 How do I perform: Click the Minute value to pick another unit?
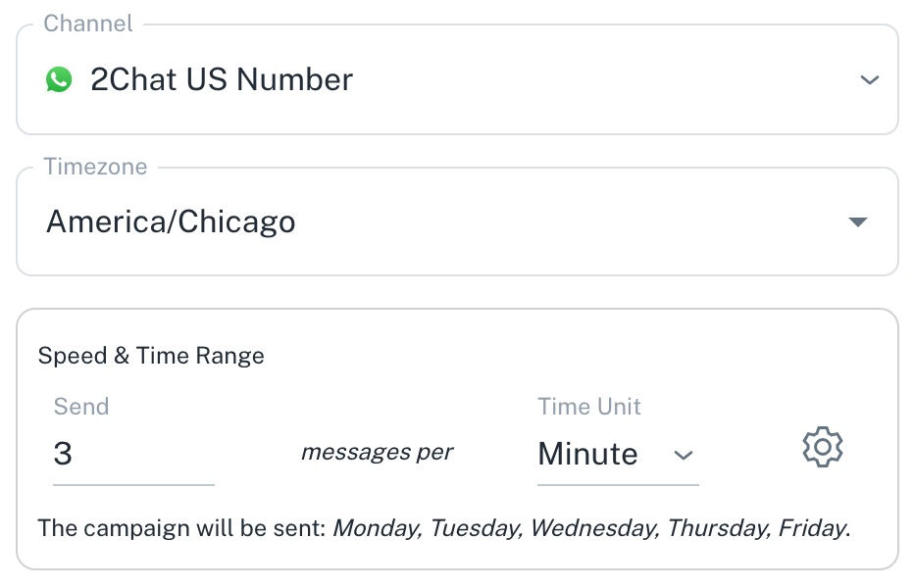coord(586,454)
